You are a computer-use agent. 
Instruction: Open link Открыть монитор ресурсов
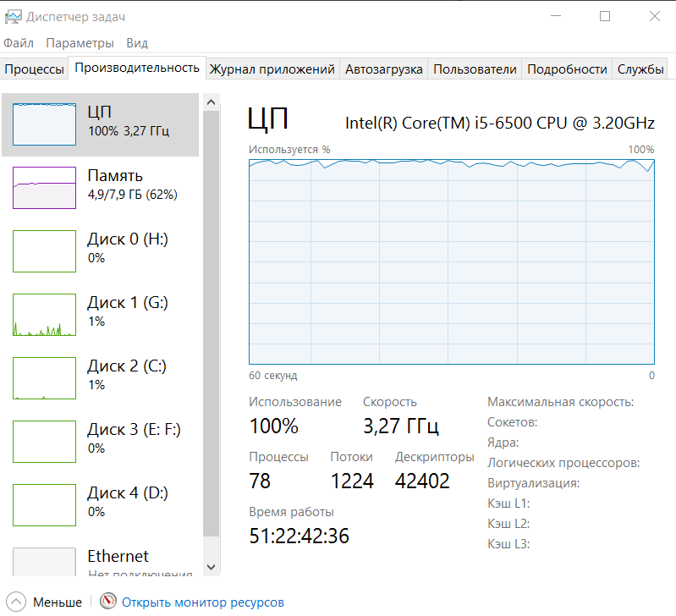(202, 602)
